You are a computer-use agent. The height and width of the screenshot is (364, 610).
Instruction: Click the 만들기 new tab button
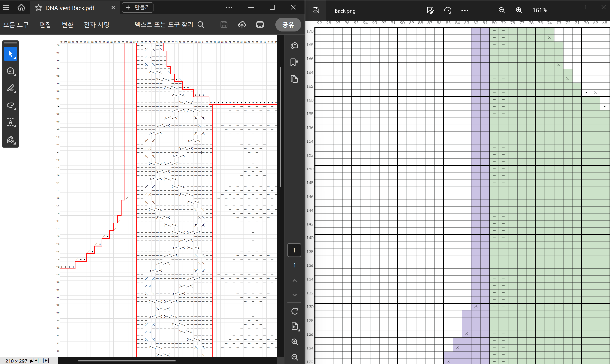(137, 8)
